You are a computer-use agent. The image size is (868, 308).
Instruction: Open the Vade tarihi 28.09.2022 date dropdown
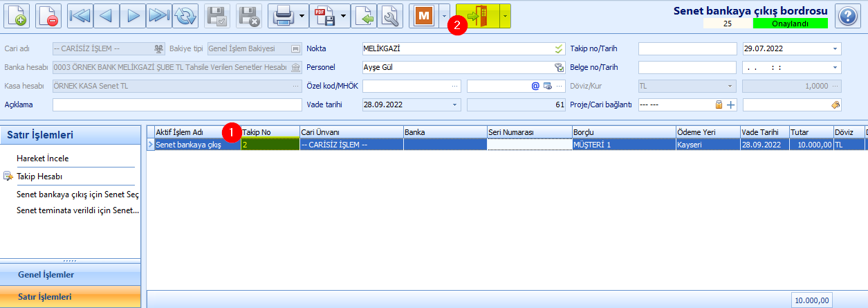click(455, 105)
